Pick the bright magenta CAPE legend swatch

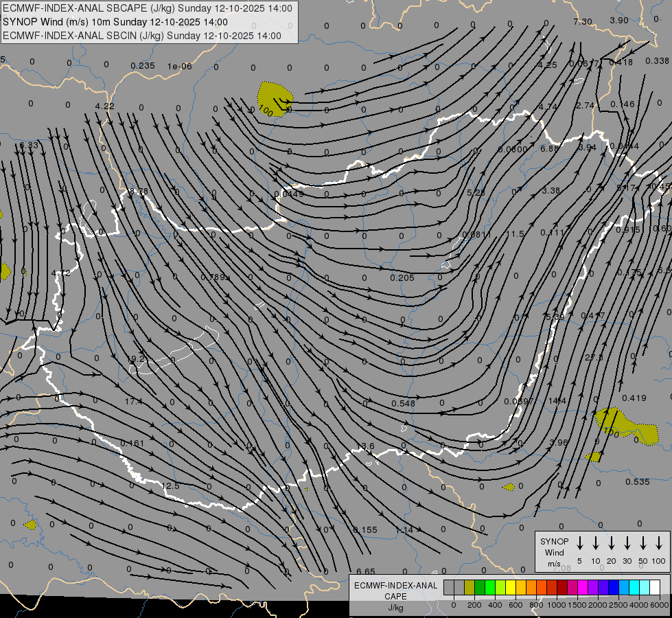[x=583, y=587]
